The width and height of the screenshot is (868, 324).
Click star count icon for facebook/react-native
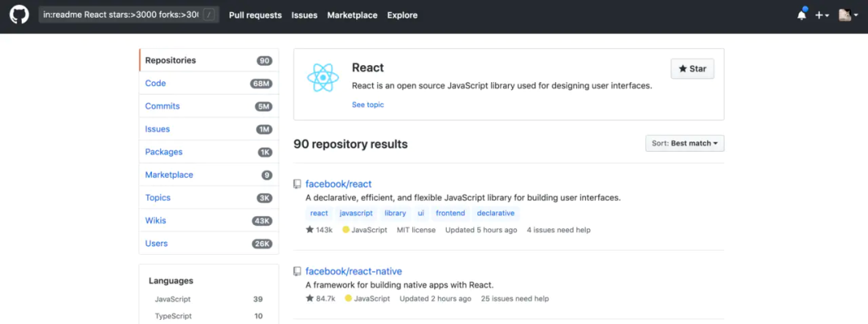[309, 299]
